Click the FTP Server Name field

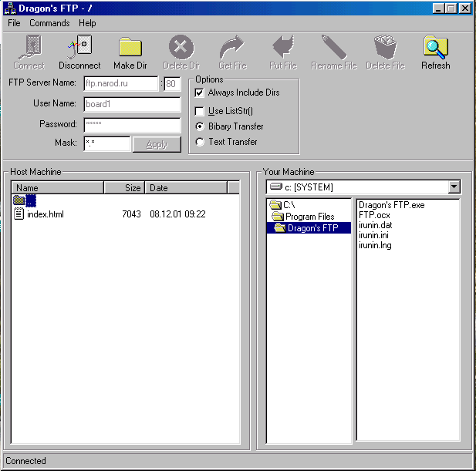click(121, 83)
